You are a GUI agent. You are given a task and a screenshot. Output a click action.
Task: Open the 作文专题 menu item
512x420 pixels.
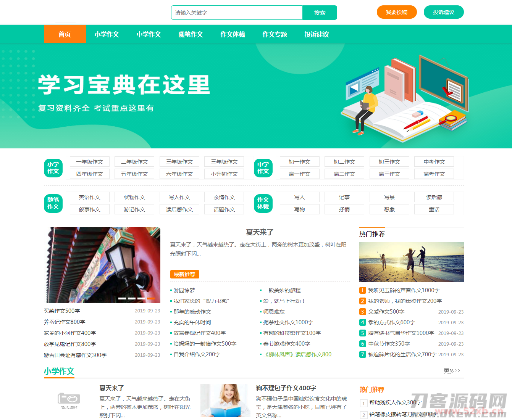275,34
